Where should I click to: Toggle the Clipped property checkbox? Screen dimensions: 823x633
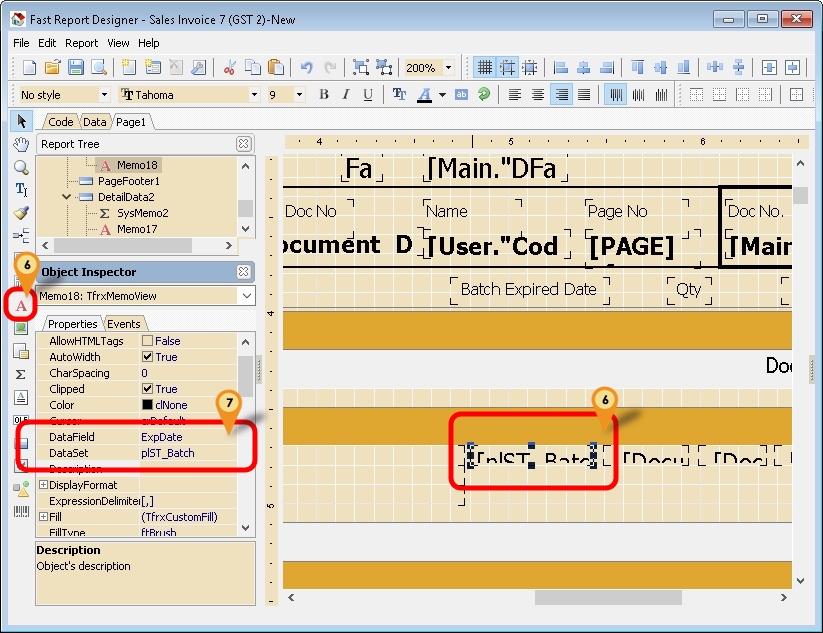(x=147, y=389)
